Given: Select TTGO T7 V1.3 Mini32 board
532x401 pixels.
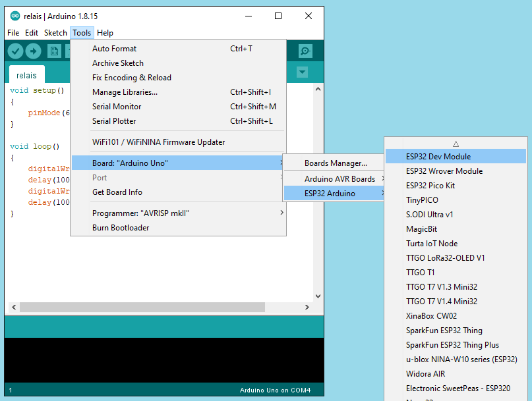Looking at the screenshot, I should [x=456, y=287].
